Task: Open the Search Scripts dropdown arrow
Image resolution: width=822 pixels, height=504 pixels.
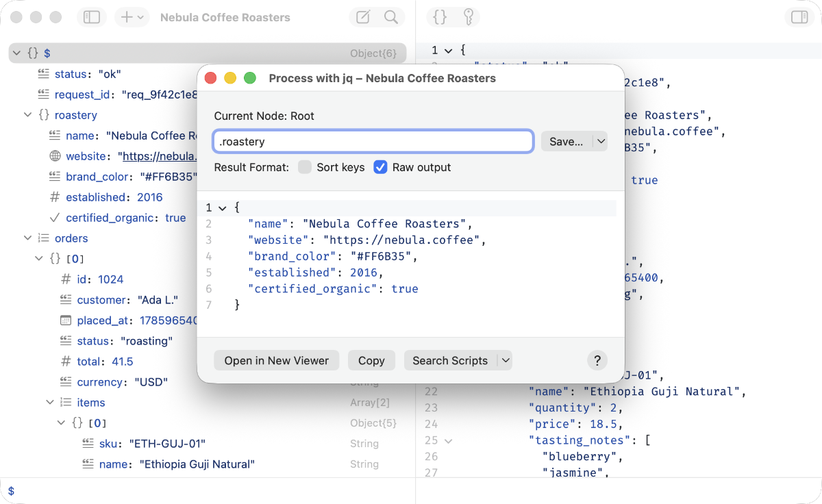Action: pyautogui.click(x=505, y=360)
